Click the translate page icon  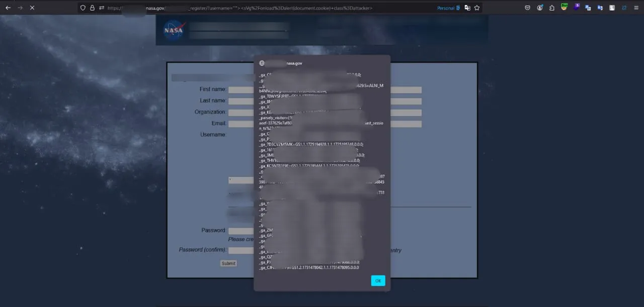point(467,8)
